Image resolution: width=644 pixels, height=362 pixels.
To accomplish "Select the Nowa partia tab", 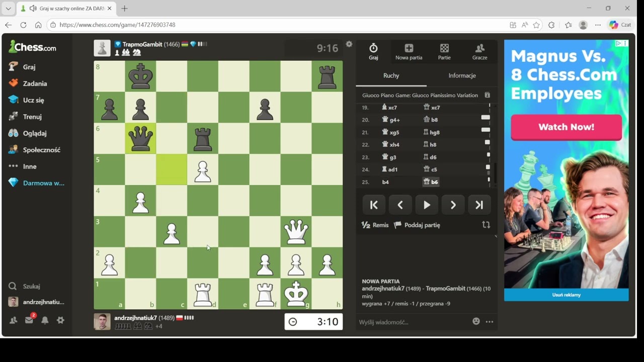I will pyautogui.click(x=409, y=52).
